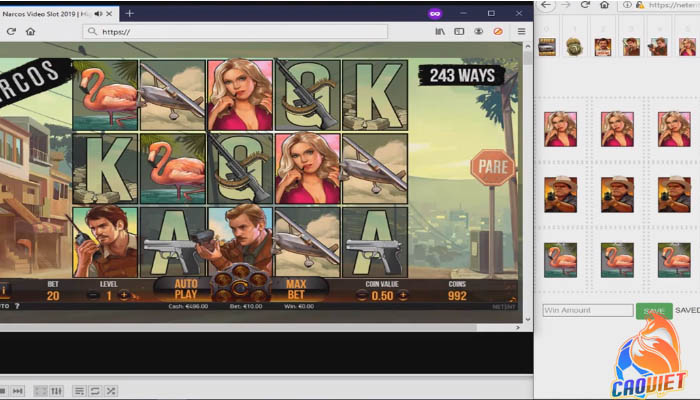Viewport: 700px width, 400px height.
Task: Open extended settings equalizer in media player
Action: click(x=56, y=391)
